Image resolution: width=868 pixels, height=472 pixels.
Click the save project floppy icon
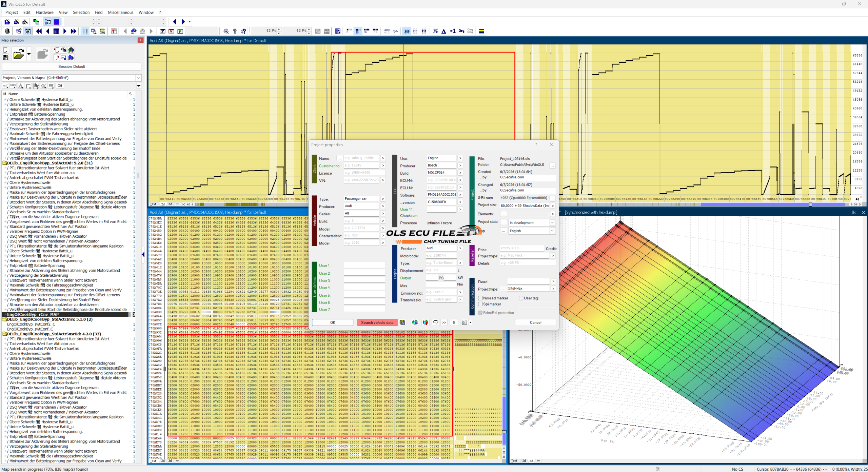(5, 58)
